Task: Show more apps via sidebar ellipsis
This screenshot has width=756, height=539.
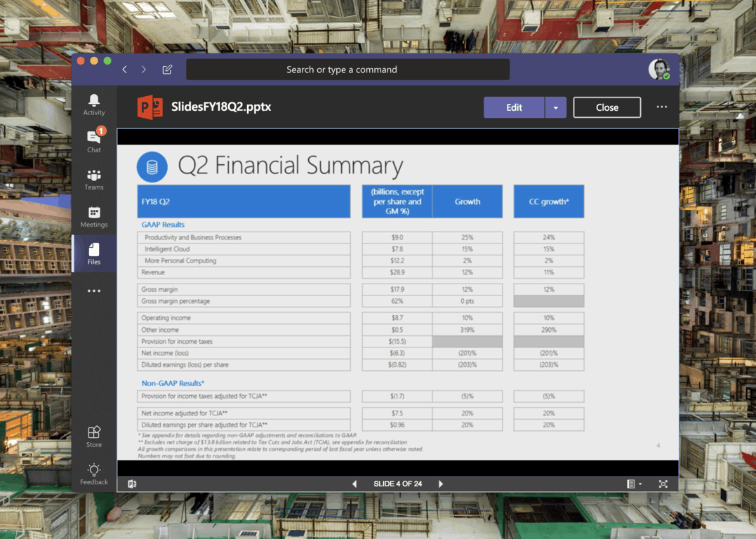Action: tap(94, 291)
